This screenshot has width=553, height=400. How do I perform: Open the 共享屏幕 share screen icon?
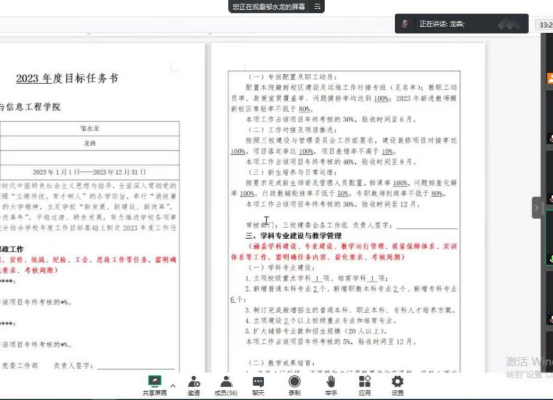[154, 386]
